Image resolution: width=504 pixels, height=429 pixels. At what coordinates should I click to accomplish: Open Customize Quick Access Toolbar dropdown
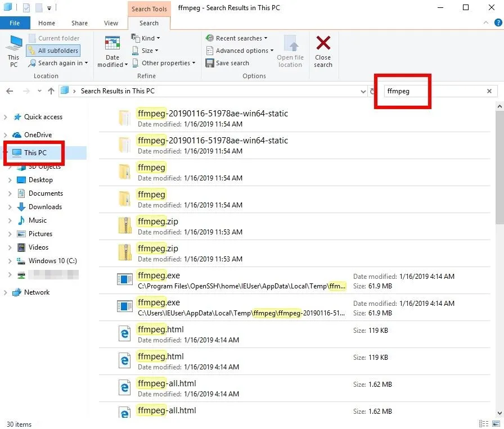tap(49, 8)
